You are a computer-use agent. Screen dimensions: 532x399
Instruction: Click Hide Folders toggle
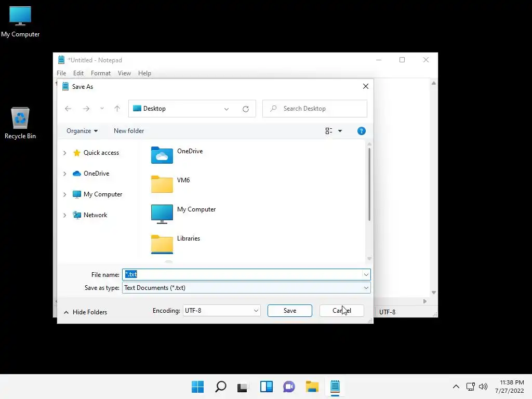[x=86, y=312]
